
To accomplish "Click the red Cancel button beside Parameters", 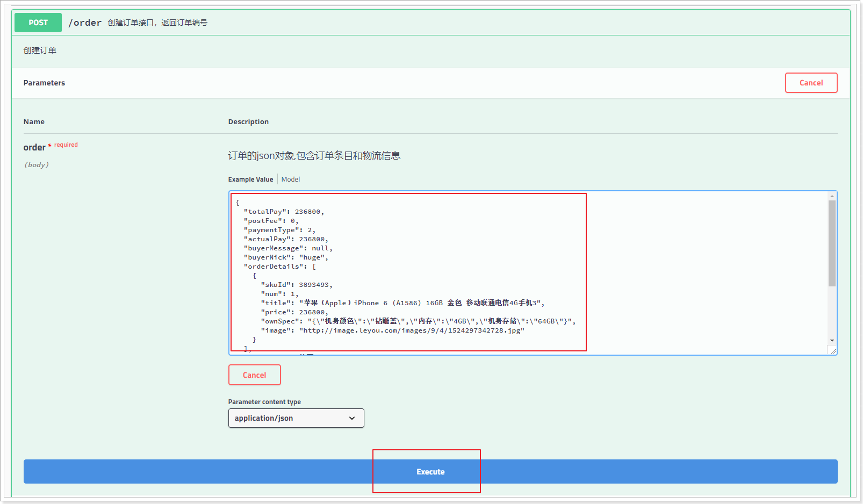I will [x=811, y=83].
